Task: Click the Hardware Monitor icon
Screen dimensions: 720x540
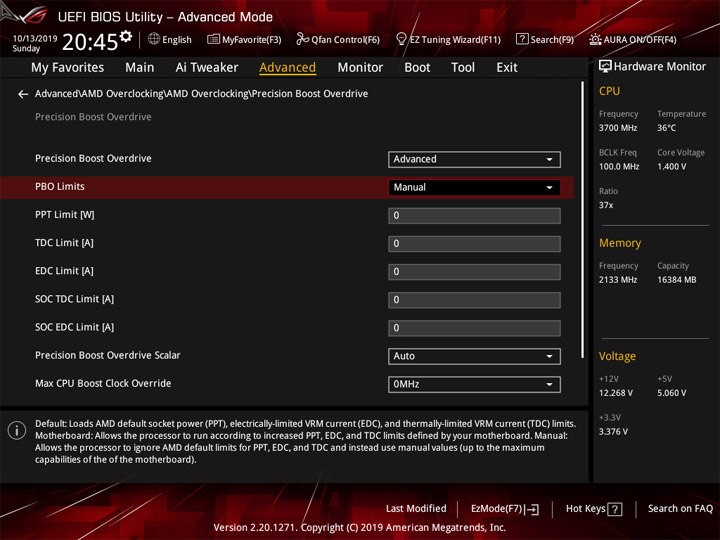Action: 605,66
